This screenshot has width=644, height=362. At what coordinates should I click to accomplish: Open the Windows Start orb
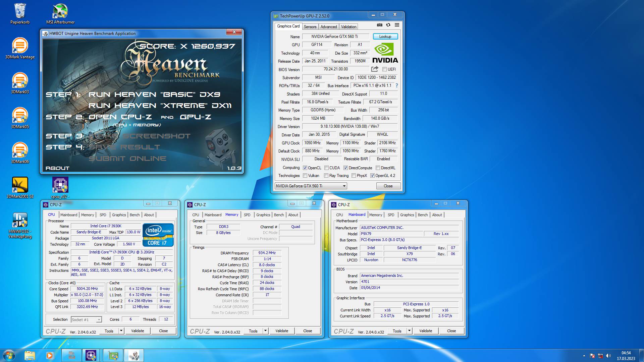click(x=9, y=355)
